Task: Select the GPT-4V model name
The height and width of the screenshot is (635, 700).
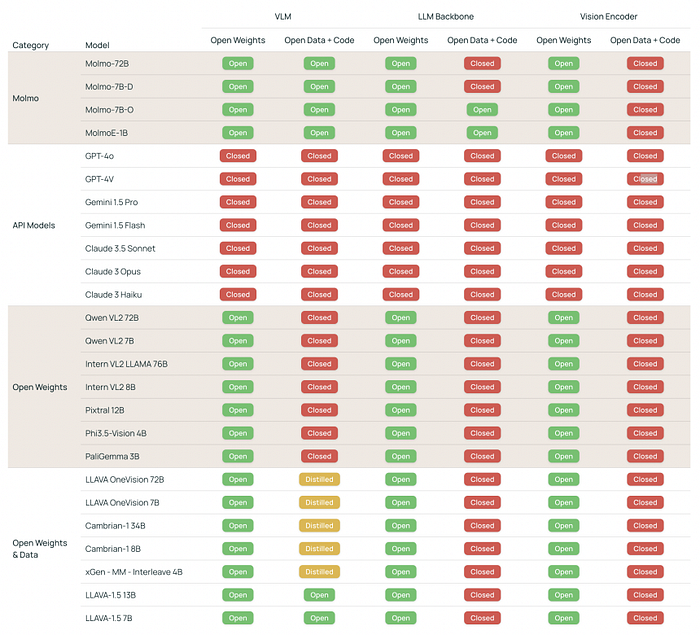Action: pyautogui.click(x=99, y=179)
